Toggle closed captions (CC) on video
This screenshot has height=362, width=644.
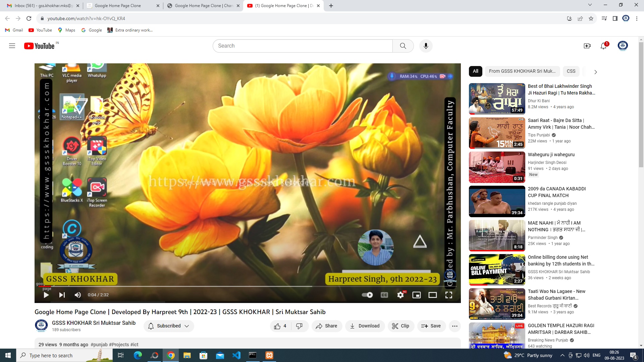[384, 295]
